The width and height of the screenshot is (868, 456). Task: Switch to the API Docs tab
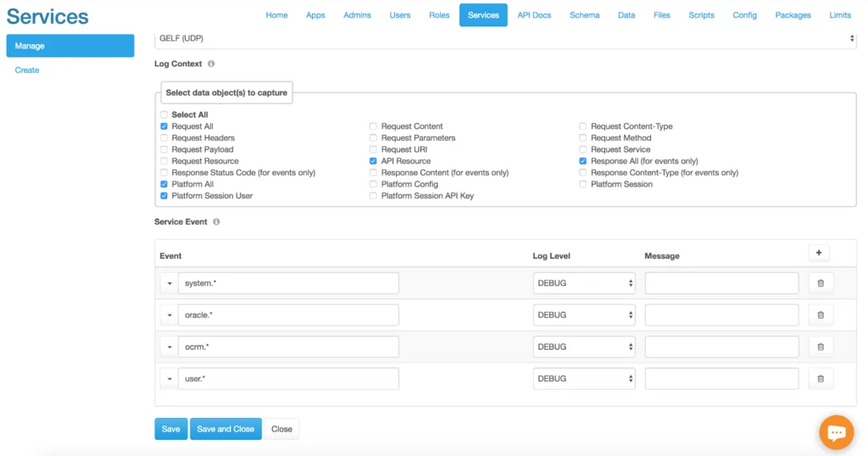pos(534,15)
